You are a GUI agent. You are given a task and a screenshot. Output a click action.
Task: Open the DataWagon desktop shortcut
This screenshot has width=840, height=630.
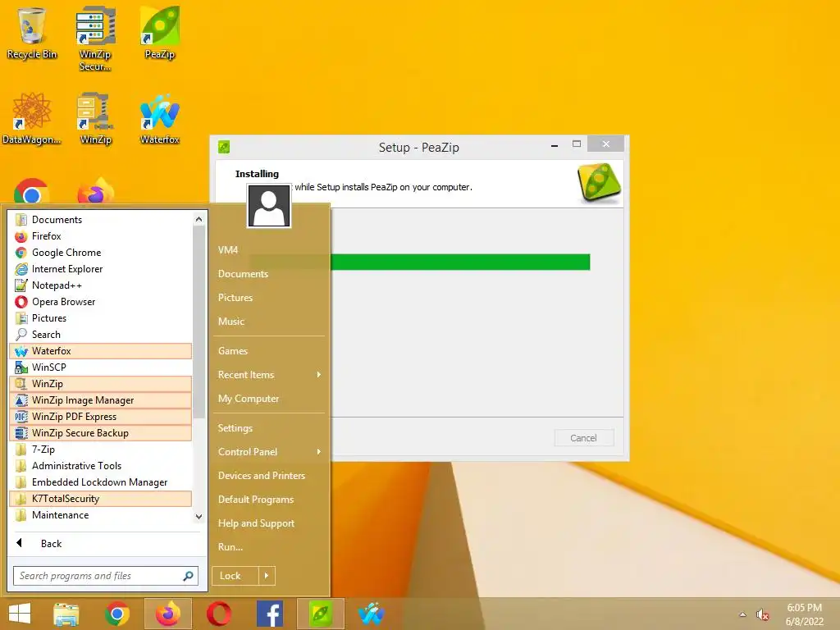tap(32, 119)
